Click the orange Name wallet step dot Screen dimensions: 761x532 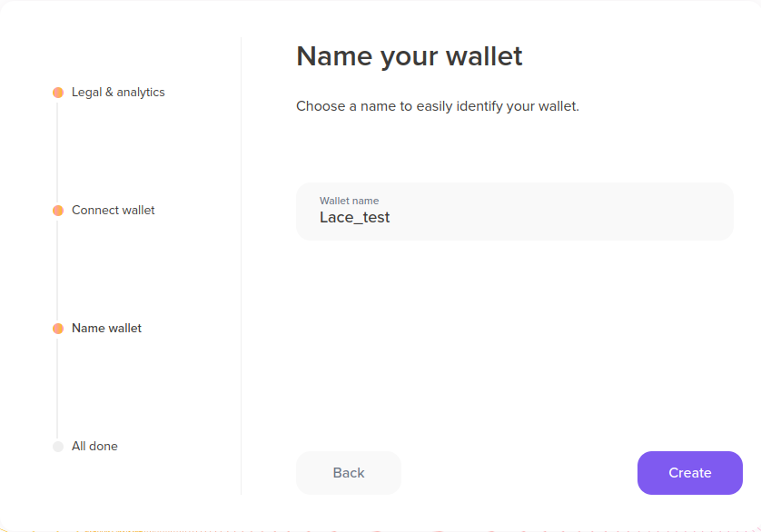[x=58, y=329]
